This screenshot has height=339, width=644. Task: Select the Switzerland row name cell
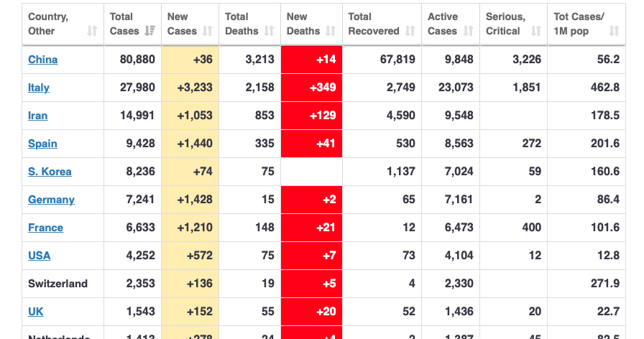pos(58,284)
